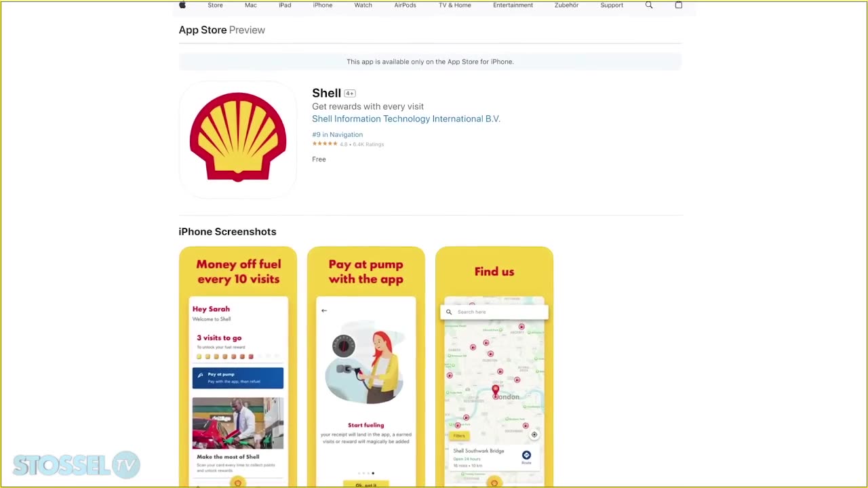868x488 pixels.
Task: Open the Support menu item
Action: coord(612,5)
